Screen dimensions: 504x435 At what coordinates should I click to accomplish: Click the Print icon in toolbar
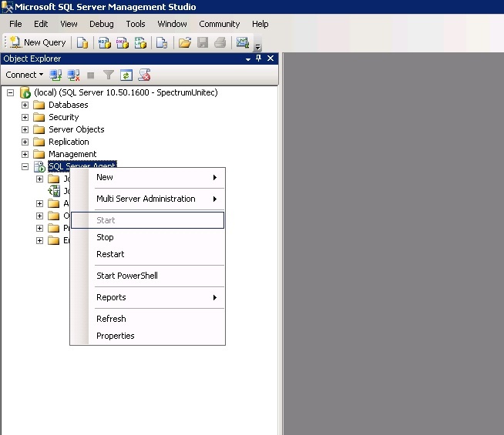point(220,42)
